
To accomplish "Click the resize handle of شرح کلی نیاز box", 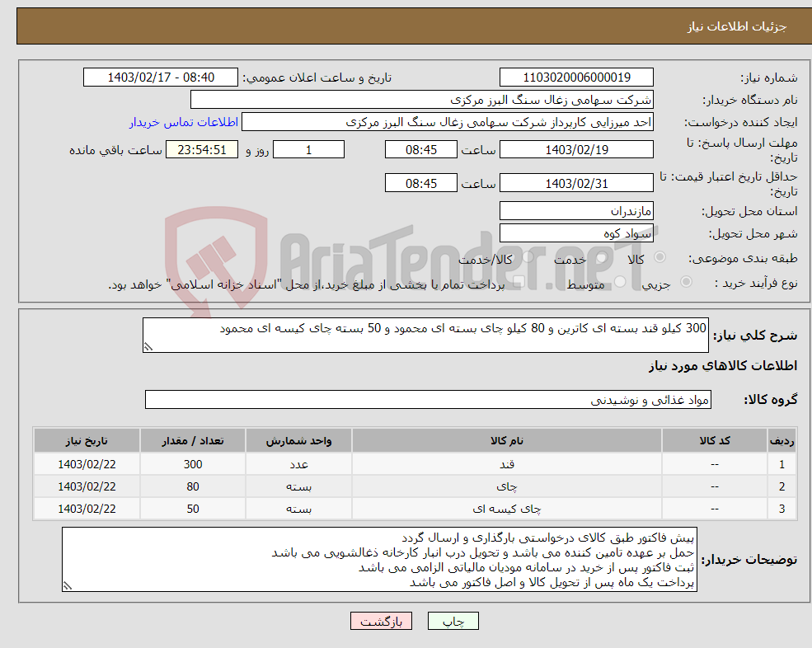I will pyautogui.click(x=148, y=347).
